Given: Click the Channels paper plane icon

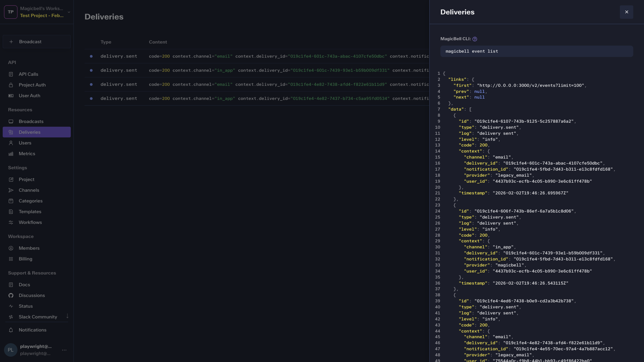Looking at the screenshot, I should (11, 190).
